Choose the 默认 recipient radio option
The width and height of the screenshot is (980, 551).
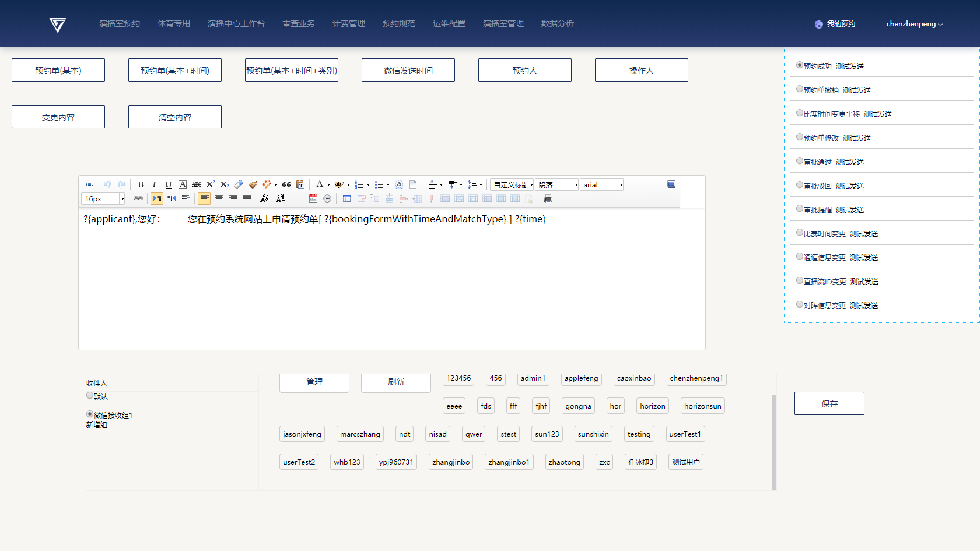pyautogui.click(x=90, y=396)
